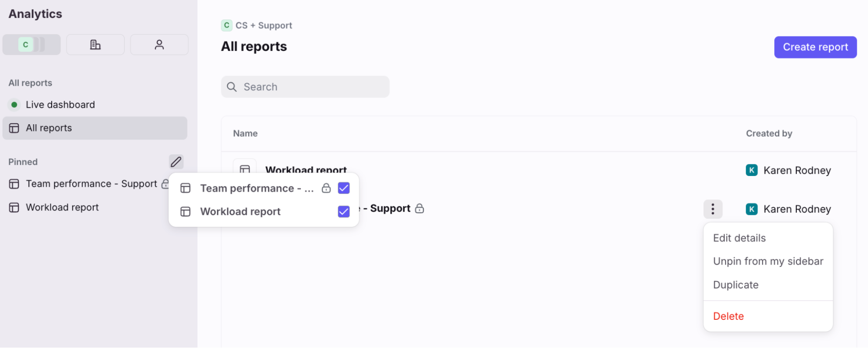This screenshot has height=348, width=868.
Task: Click the green C workspace switcher
Action: click(31, 45)
